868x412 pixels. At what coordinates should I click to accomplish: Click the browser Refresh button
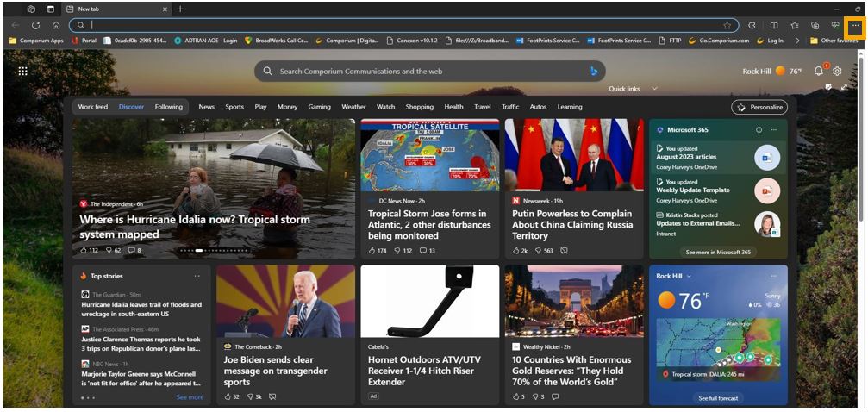click(x=36, y=26)
